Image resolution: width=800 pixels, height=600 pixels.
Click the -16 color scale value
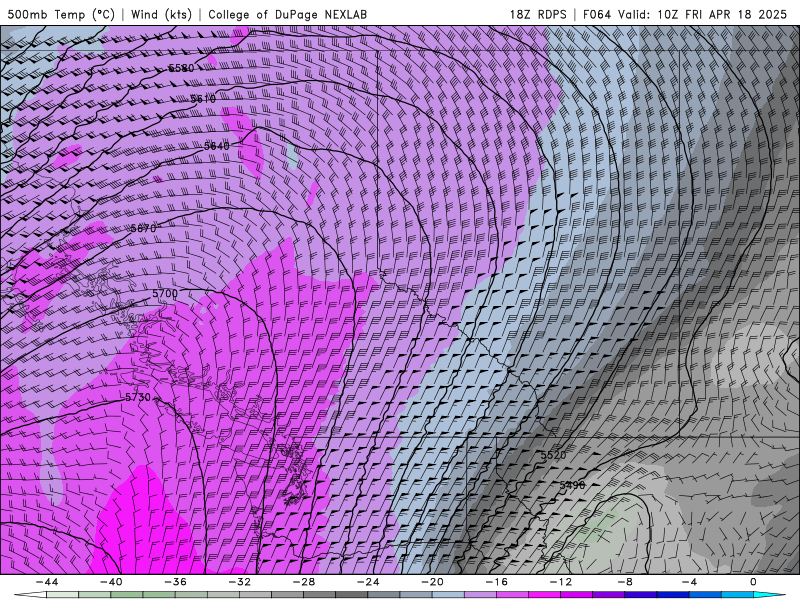pos(497,582)
